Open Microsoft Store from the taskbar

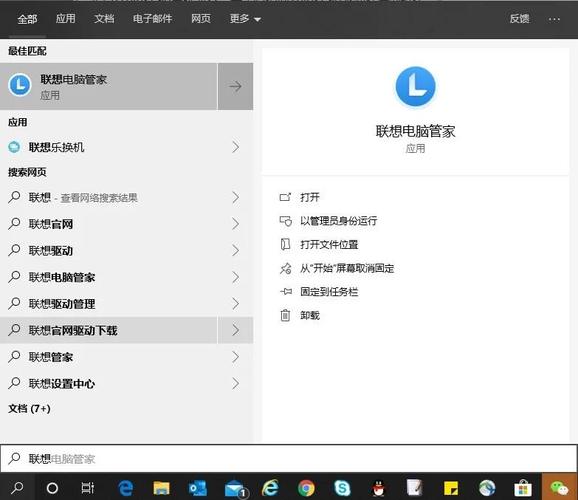pos(523,488)
